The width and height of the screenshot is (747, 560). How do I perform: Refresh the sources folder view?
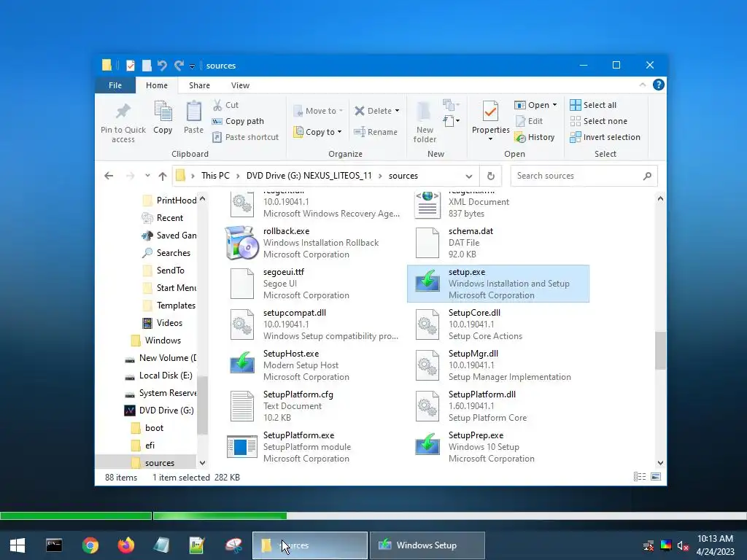pos(491,176)
